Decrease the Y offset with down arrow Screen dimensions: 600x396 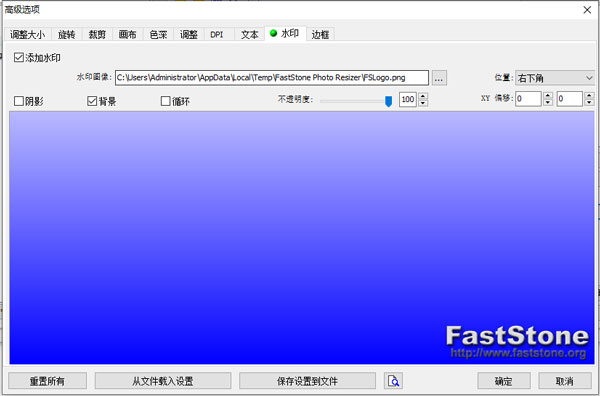[589, 102]
